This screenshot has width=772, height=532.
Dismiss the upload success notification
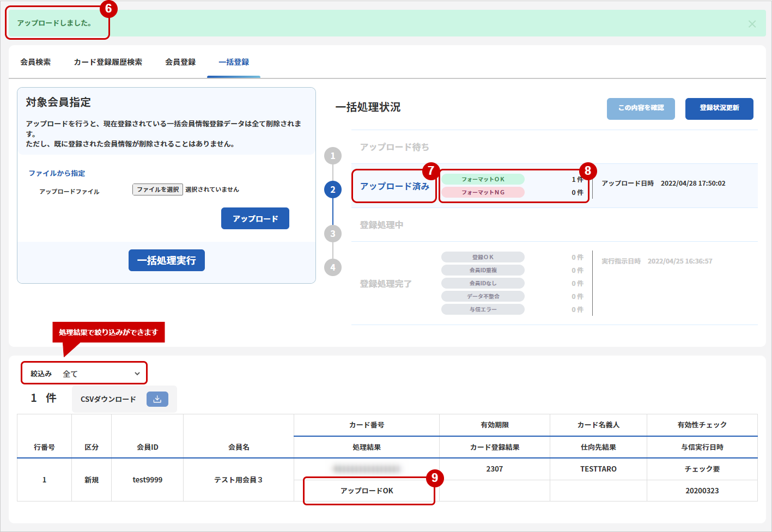coord(752,24)
